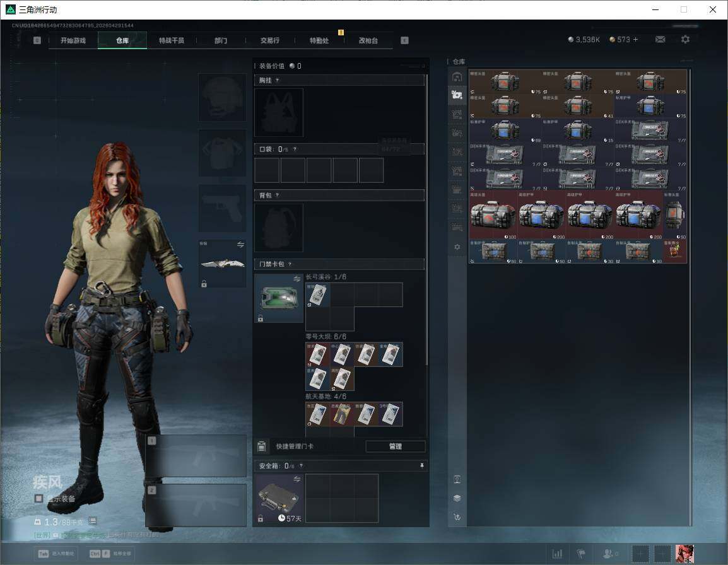Viewport: 728px width, 565px height.
Task: Open the 世界 chat channel line
Action: pyautogui.click(x=96, y=535)
